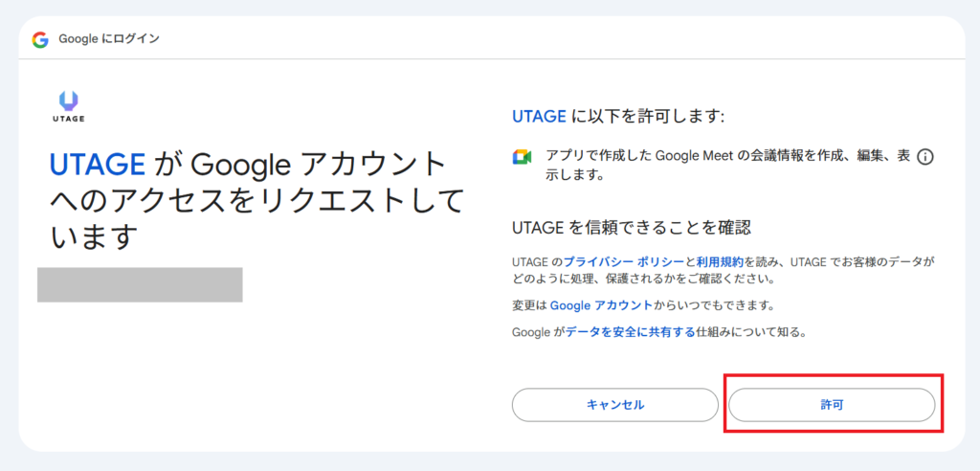Click the UTAGE app logo icon

[69, 101]
